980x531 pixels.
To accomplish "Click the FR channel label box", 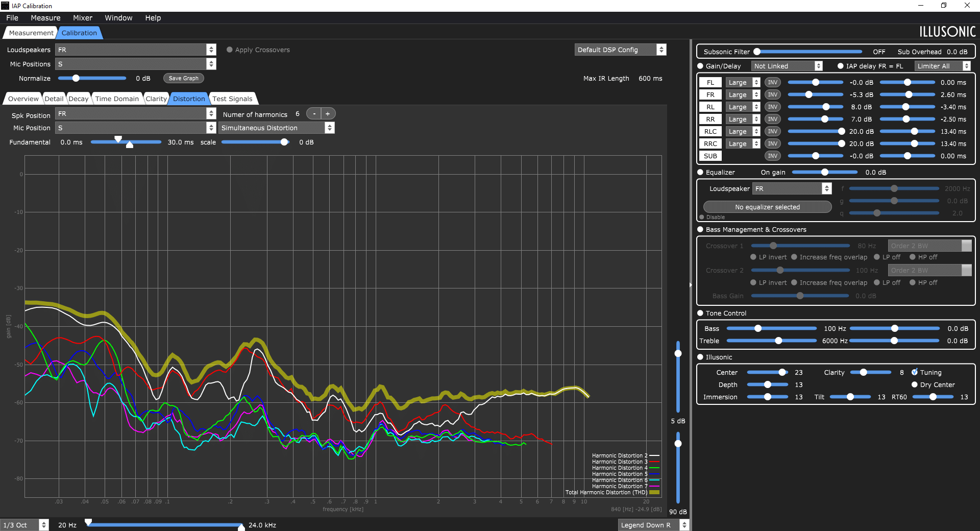I will 710,94.
